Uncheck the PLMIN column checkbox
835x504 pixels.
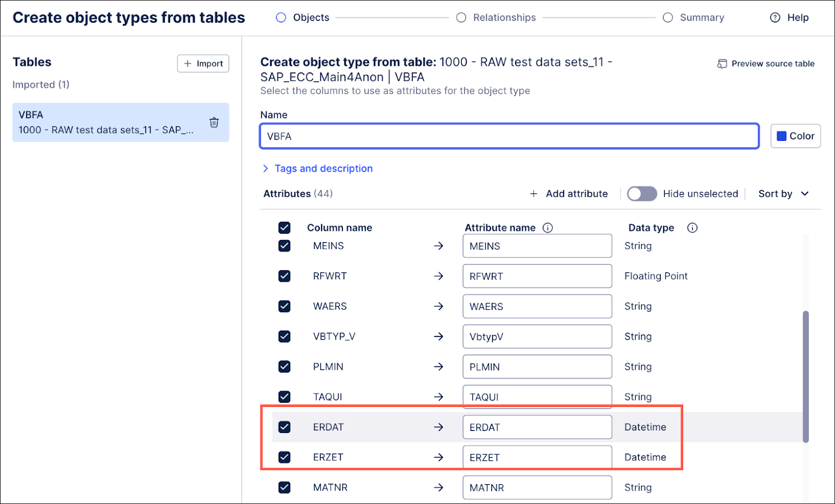coord(284,367)
